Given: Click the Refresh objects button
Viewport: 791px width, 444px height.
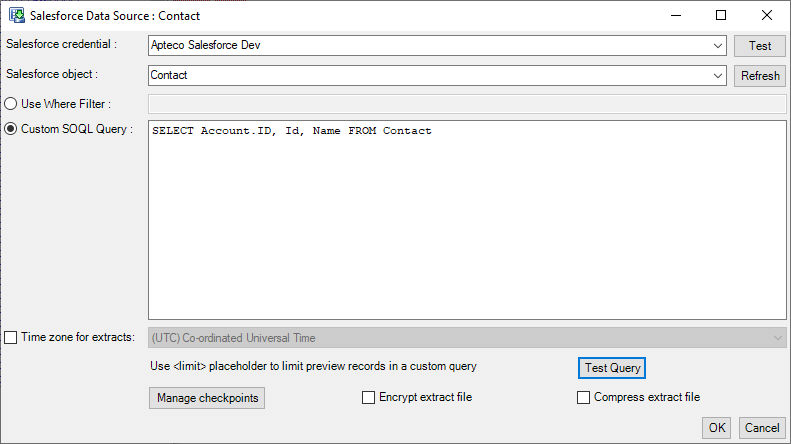Looking at the screenshot, I should [760, 76].
